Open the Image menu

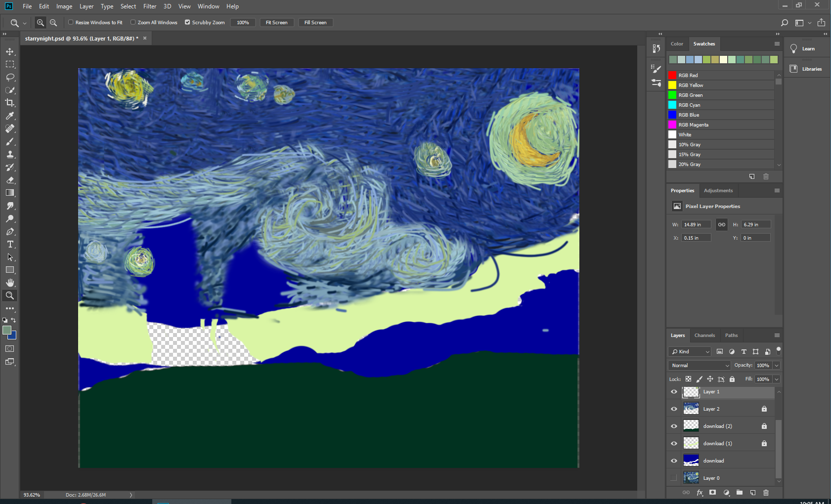tap(64, 6)
